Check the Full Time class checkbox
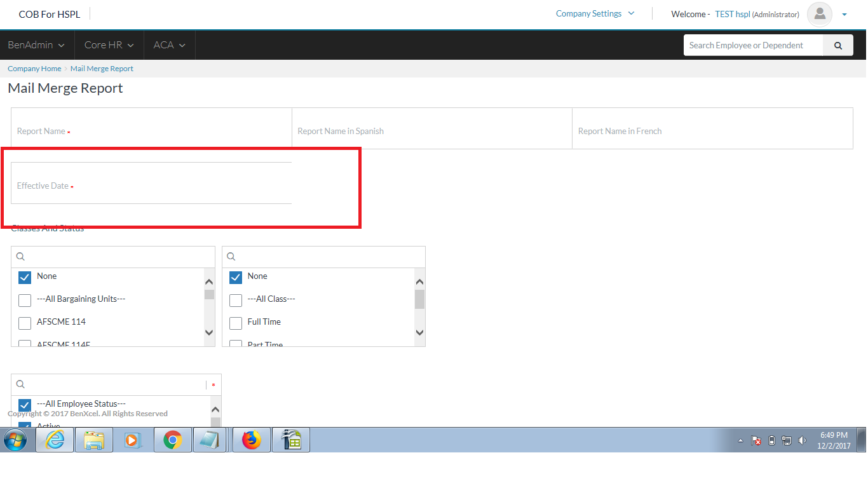This screenshot has width=868, height=488. (235, 323)
